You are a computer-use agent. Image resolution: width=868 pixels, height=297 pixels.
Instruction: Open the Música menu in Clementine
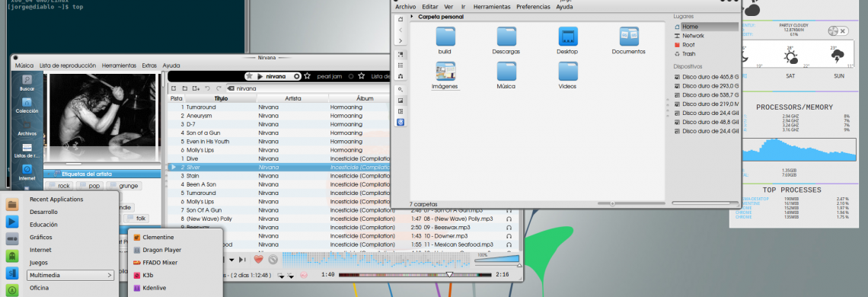(24, 65)
